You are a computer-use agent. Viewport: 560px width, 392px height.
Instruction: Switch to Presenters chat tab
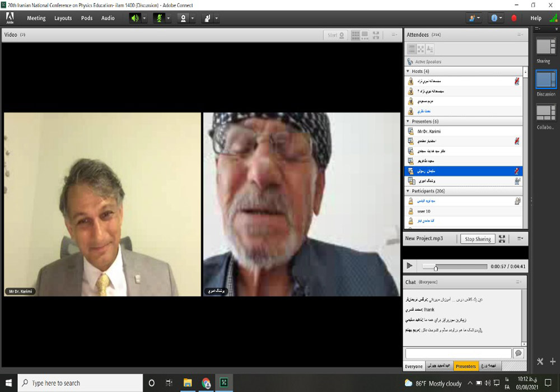point(465,366)
